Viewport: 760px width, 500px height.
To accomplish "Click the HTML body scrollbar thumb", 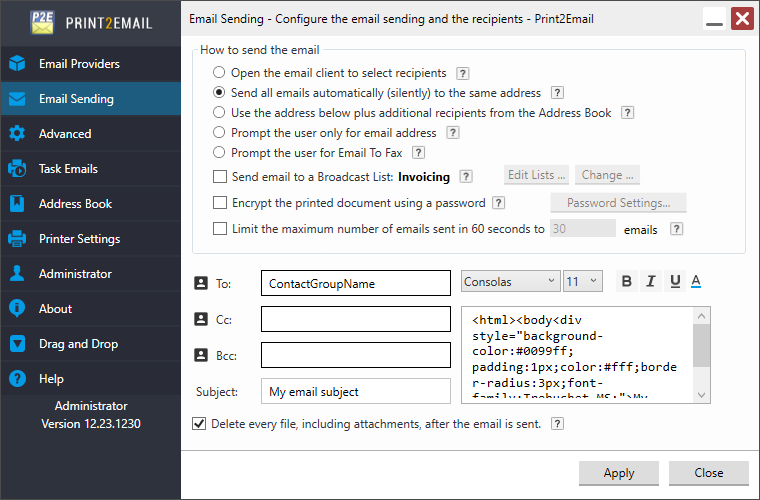I will 701,345.
